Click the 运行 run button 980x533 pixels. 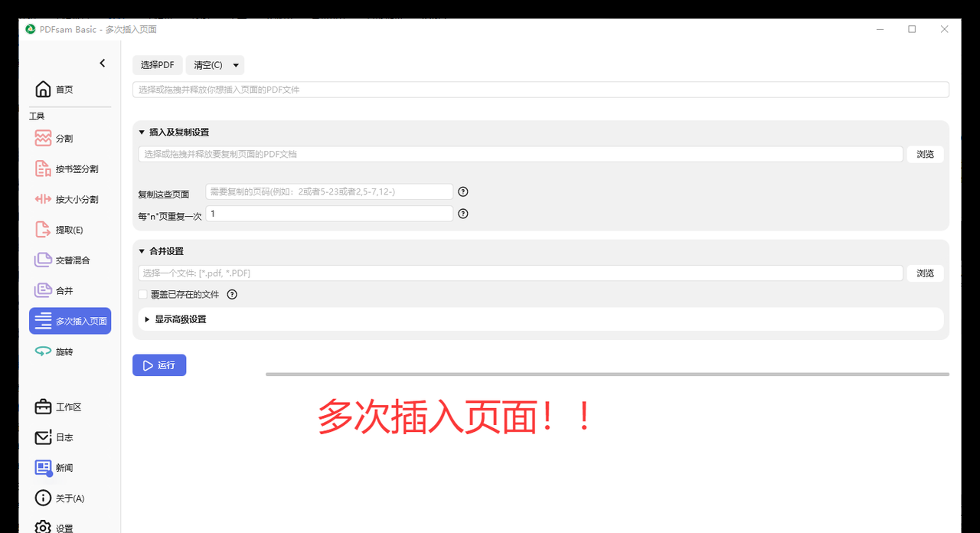[158, 365]
